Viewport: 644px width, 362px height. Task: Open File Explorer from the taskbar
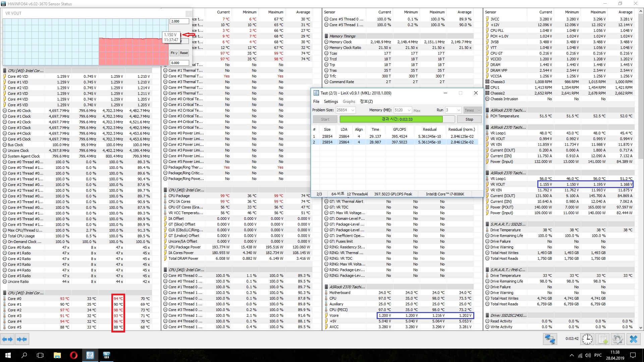tap(57, 355)
